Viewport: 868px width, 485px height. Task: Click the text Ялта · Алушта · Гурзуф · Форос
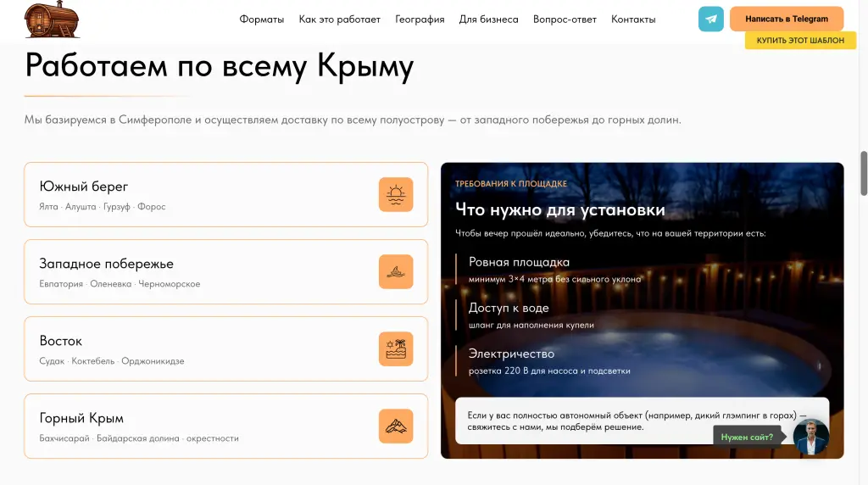103,207
